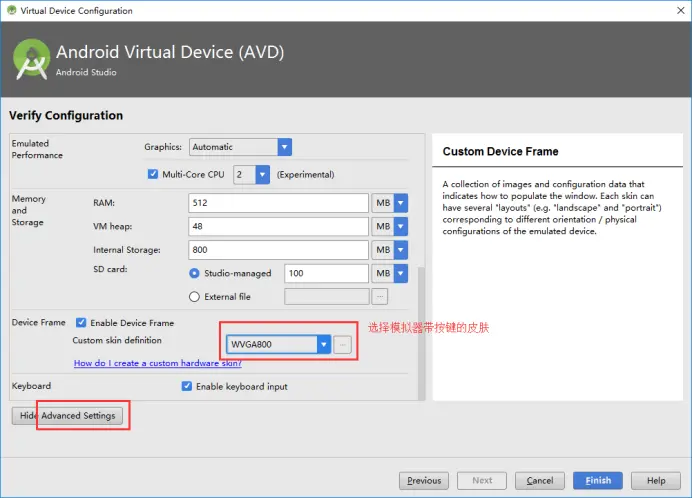Open the Internal Storage unit MB dropdown
Image resolution: width=693 pixels, height=498 pixels.
tap(389, 250)
